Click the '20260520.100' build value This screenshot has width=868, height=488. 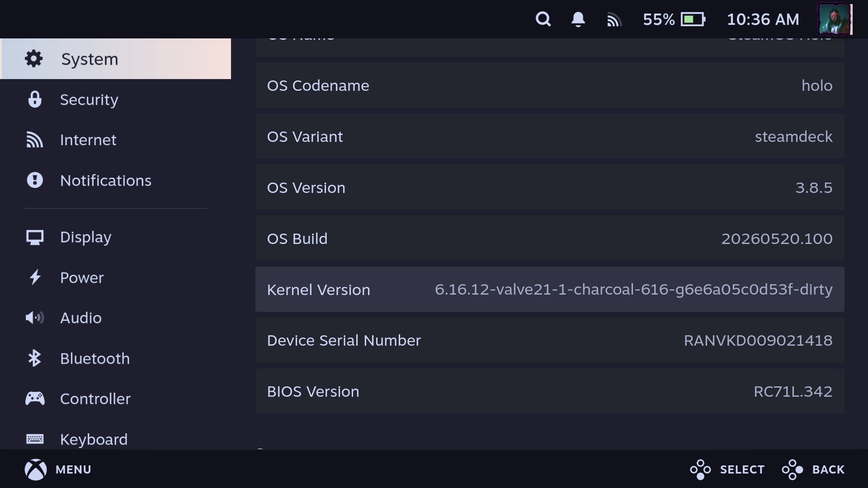tap(777, 239)
